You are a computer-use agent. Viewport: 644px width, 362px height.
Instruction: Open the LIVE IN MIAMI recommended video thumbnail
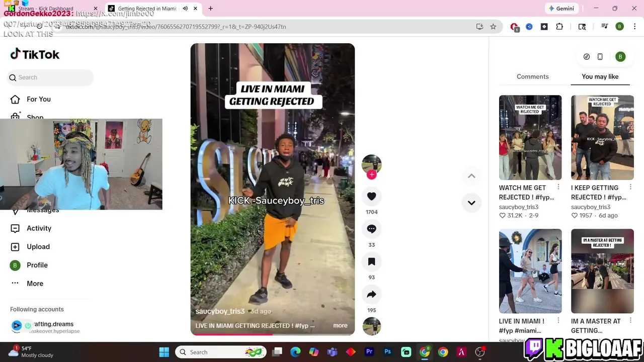530,271
